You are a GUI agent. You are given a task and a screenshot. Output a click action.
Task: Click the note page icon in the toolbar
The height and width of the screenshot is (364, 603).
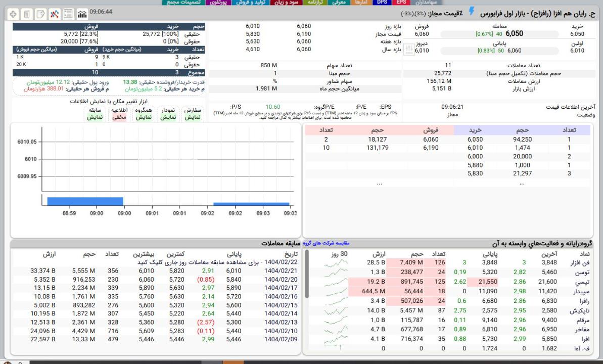tap(40, 13)
